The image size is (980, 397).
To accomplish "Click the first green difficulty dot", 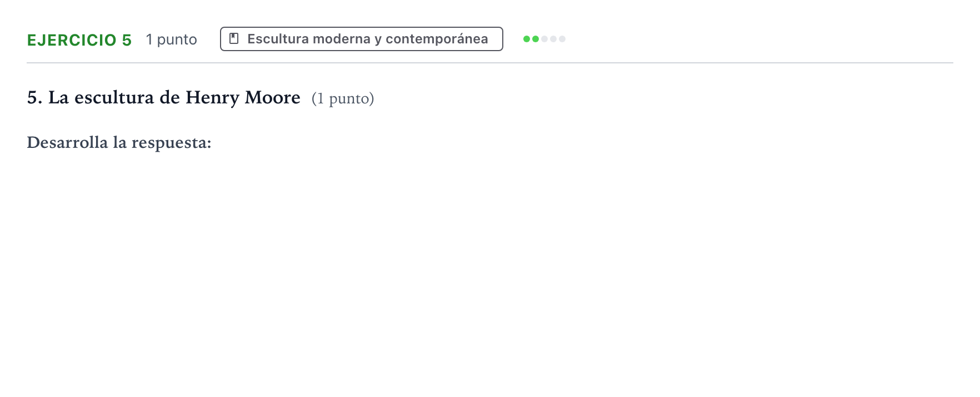I will click(527, 39).
